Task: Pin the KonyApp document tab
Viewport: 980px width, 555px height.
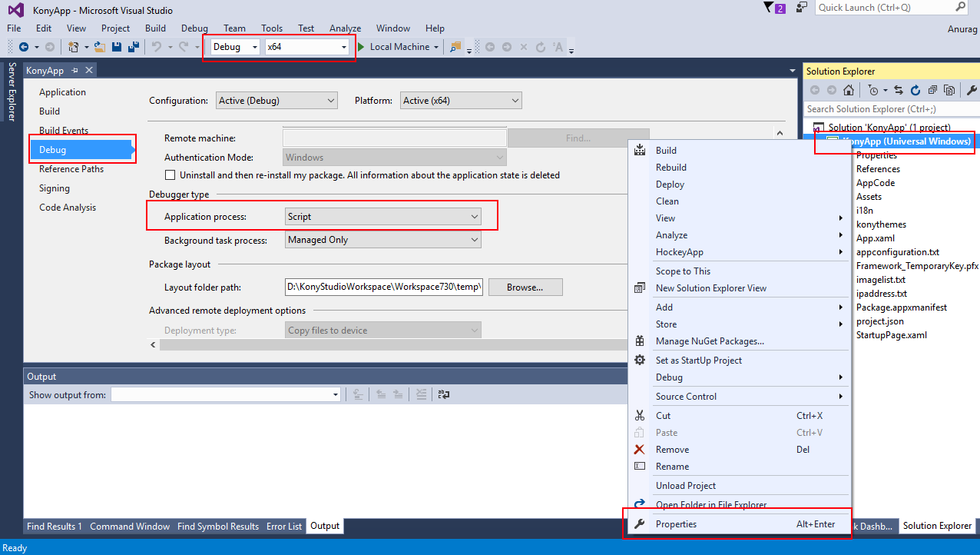Action: pos(75,70)
